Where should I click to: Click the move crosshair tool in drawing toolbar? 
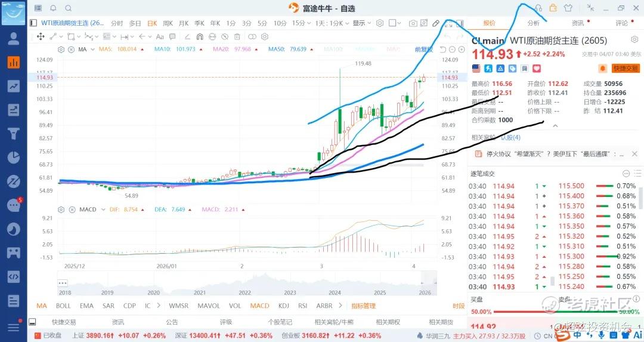tap(41, 36)
